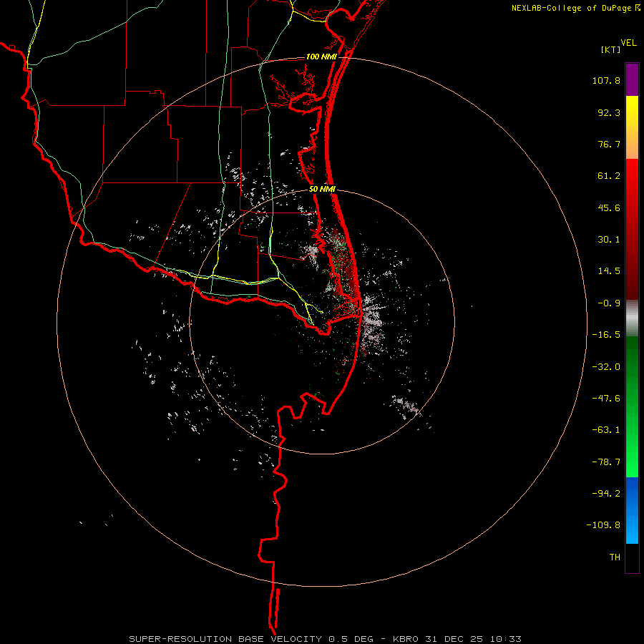The height and width of the screenshot is (644, 644).
Task: Click the -0.9 legend value
Action: pos(609,303)
